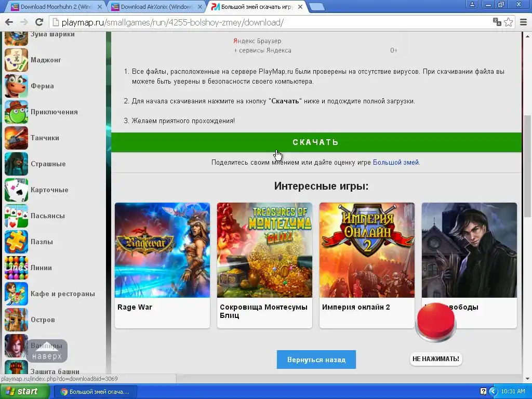Click Империя онлайн 2 title text
The height and width of the screenshot is (399, 532).
tap(356, 307)
